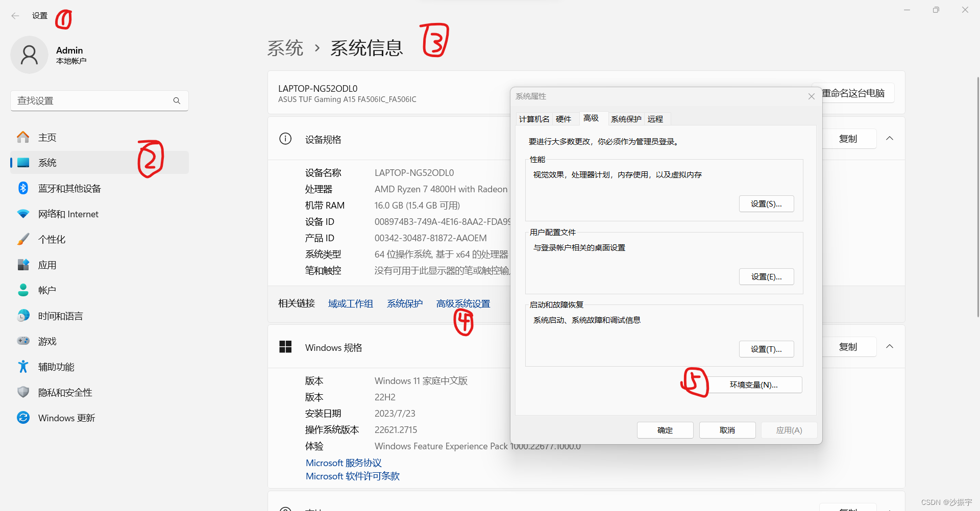Click the 22H2 version value

pyautogui.click(x=385, y=397)
